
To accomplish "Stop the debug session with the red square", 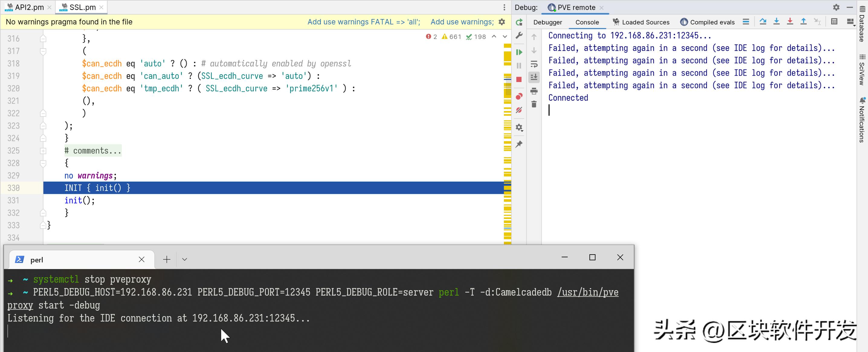I will click(x=519, y=79).
